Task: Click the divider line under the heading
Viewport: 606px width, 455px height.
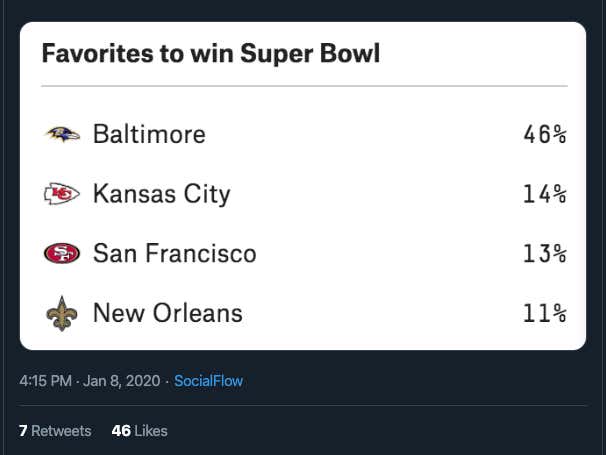Action: tap(305, 86)
